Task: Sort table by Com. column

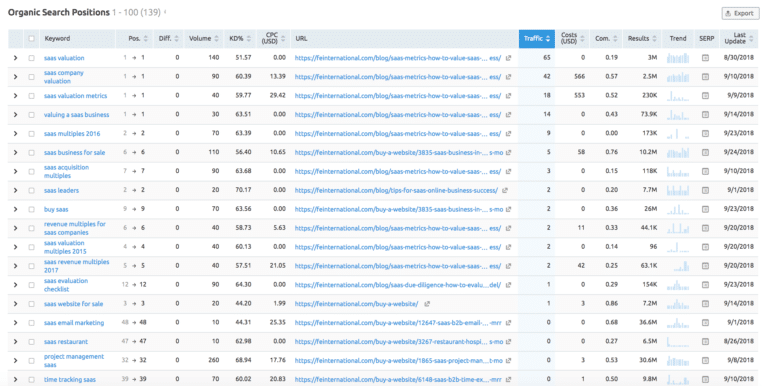Action: [x=606, y=39]
